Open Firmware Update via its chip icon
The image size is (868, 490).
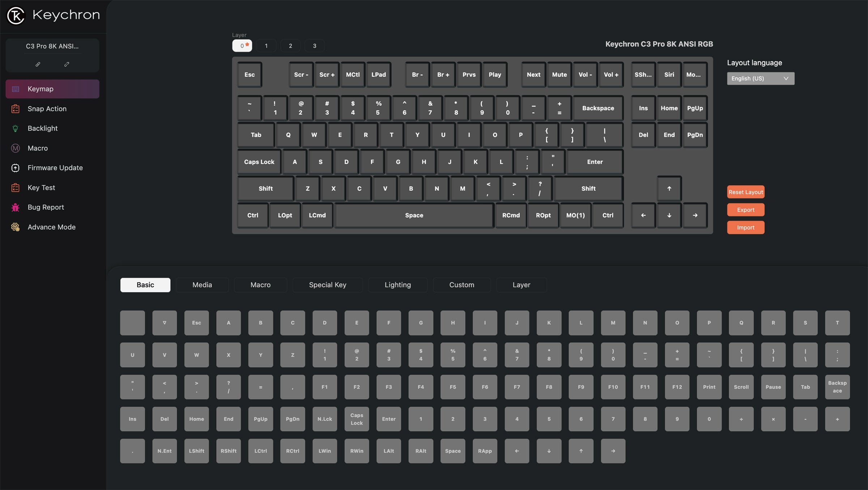pyautogui.click(x=15, y=168)
